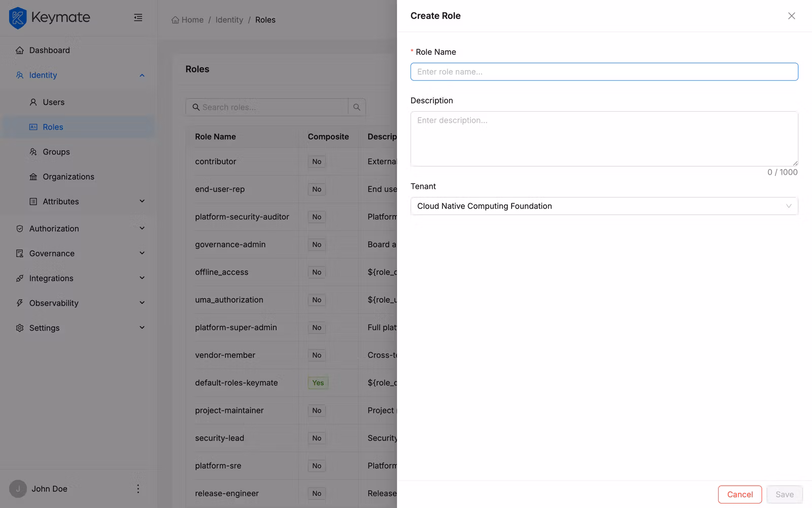Click the Users person icon in sidebar
812x508 pixels.
tap(32, 102)
